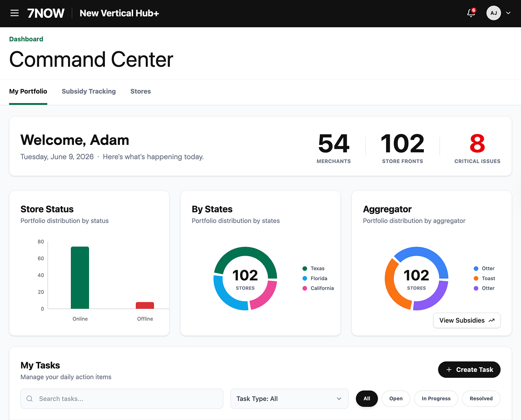
Task: Click the Welcome, Adam heading
Action: pos(75,140)
